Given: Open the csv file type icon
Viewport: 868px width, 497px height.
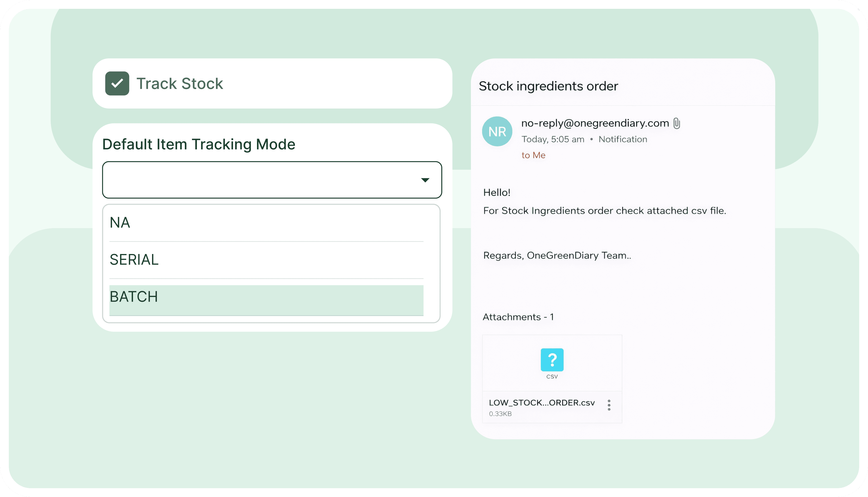Looking at the screenshot, I should [552, 360].
